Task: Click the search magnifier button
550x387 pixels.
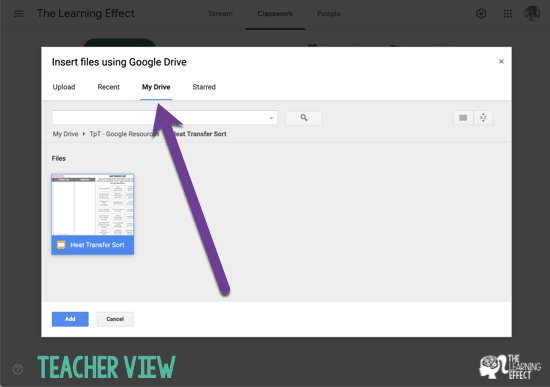Action: click(303, 118)
